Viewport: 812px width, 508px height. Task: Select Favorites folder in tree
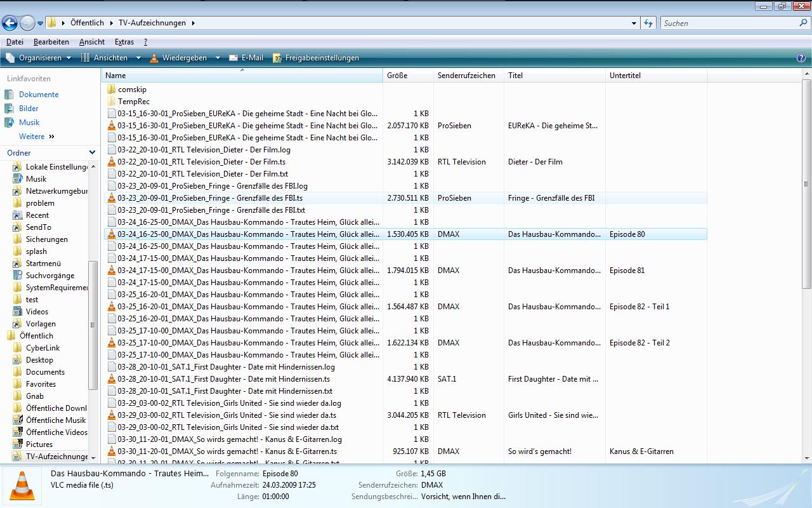(x=41, y=384)
